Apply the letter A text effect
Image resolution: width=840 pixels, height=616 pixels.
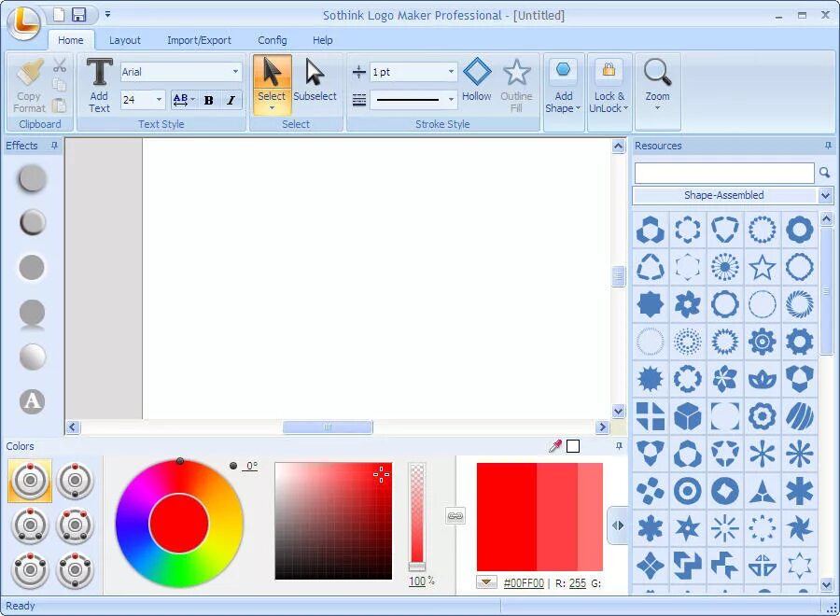point(32,401)
